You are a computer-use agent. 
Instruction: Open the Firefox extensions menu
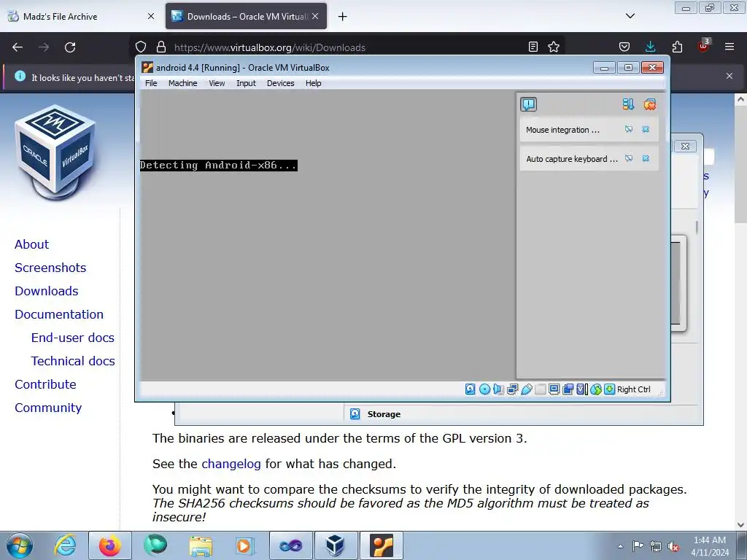(677, 47)
